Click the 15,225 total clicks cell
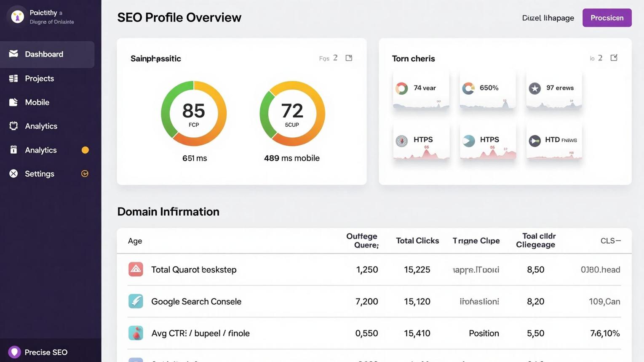 tap(417, 269)
